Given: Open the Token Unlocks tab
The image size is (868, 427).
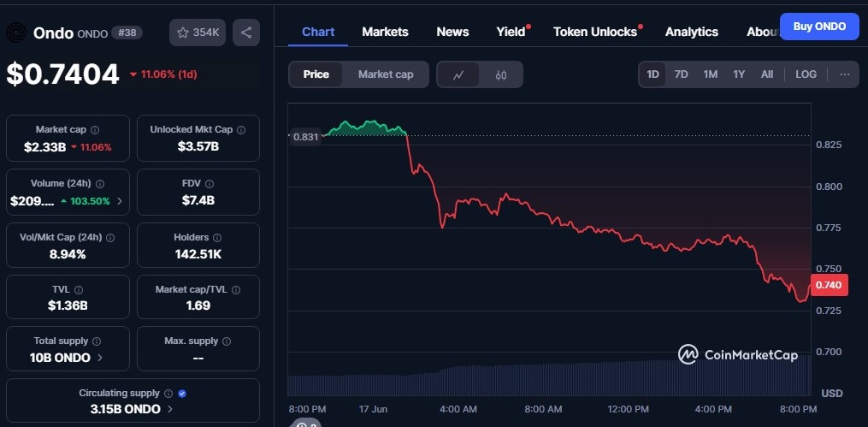Looking at the screenshot, I should pos(595,33).
